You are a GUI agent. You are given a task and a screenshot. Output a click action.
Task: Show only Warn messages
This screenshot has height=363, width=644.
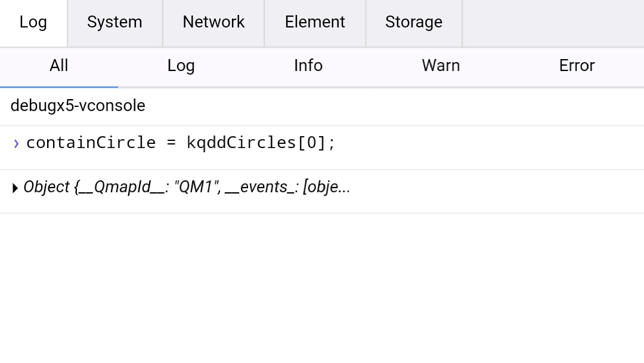(x=441, y=66)
